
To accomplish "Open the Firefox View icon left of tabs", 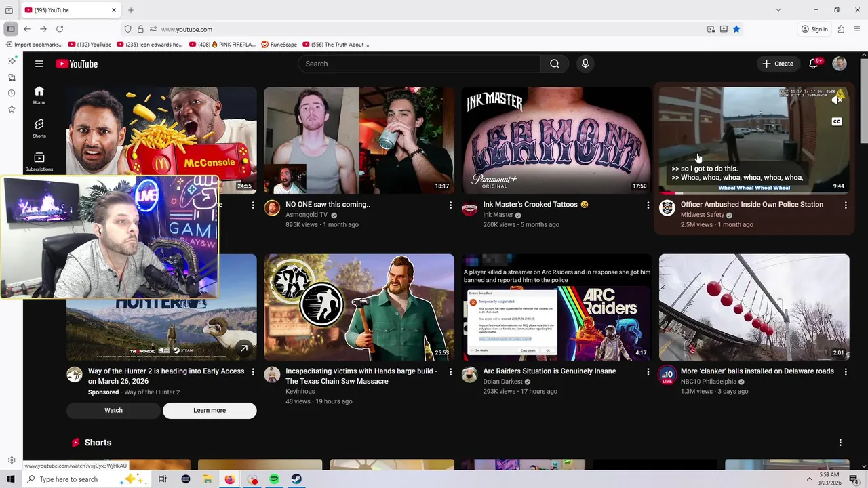I will tap(9, 10).
